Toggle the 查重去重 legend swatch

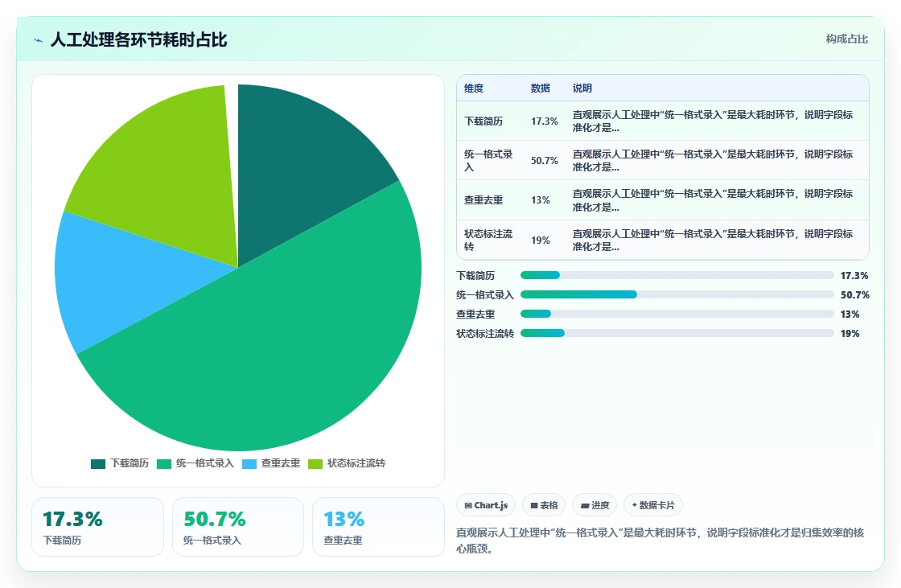point(249,464)
